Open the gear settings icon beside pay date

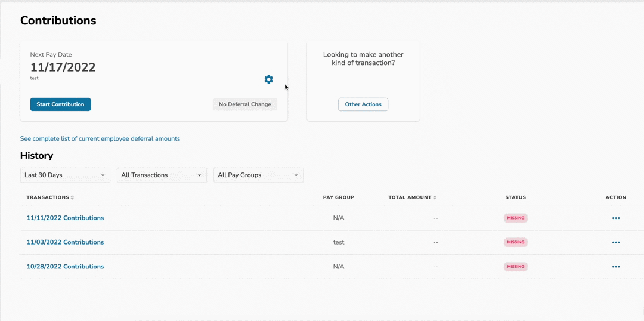pos(268,79)
